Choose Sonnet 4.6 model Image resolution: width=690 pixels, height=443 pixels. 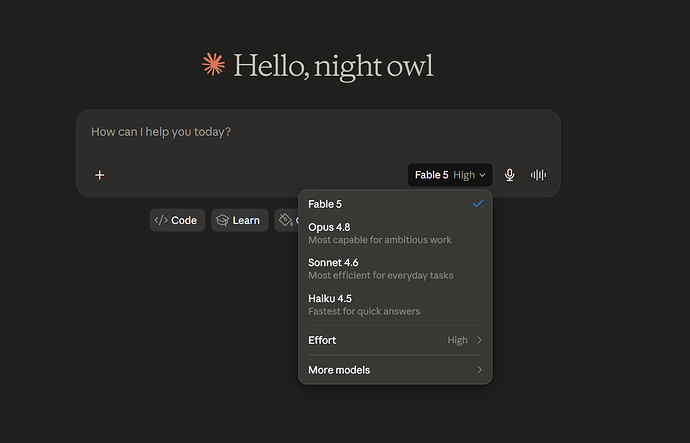pyautogui.click(x=395, y=269)
